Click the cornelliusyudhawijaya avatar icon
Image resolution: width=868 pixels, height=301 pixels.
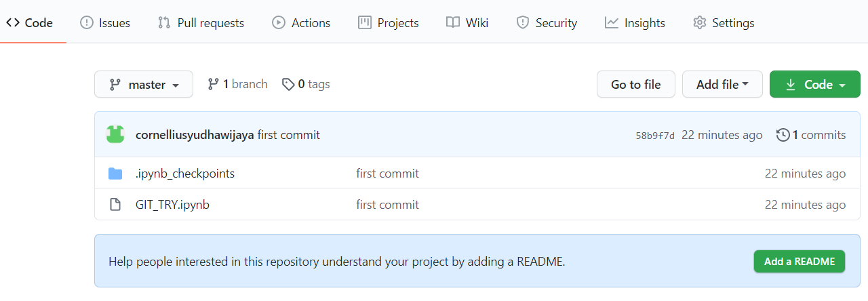[x=115, y=134]
